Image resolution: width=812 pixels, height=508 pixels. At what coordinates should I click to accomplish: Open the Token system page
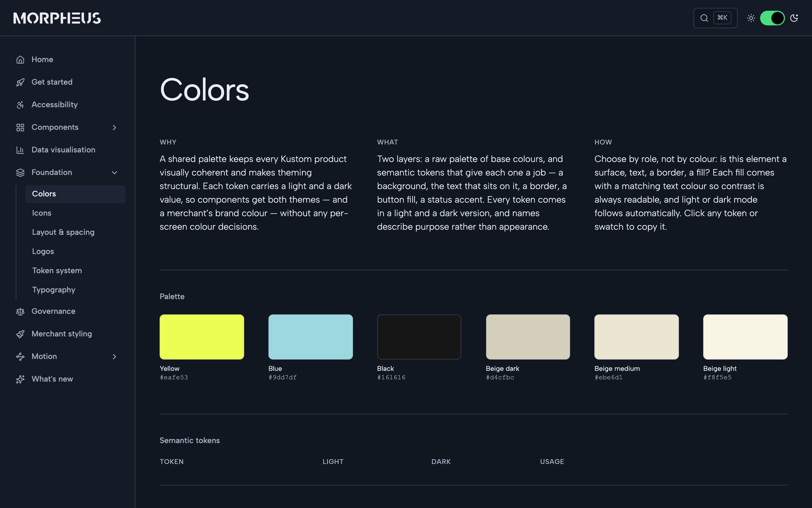57,270
